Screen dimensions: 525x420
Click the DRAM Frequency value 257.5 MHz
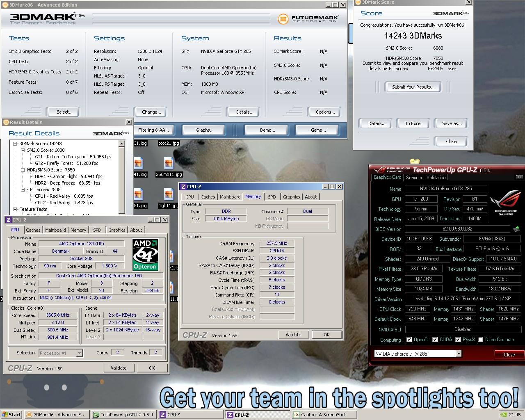click(x=277, y=243)
